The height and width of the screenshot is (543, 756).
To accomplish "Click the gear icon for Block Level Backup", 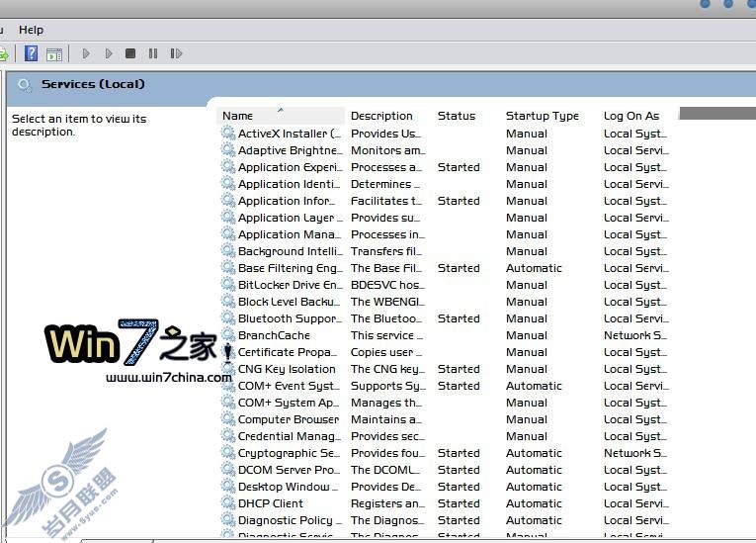I will [228, 301].
